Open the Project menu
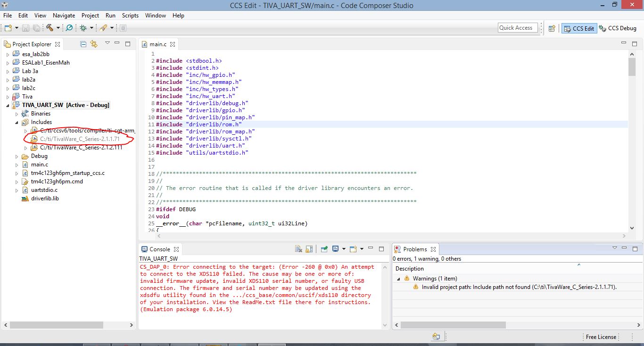Viewport: 644px width, 346px height. click(90, 16)
